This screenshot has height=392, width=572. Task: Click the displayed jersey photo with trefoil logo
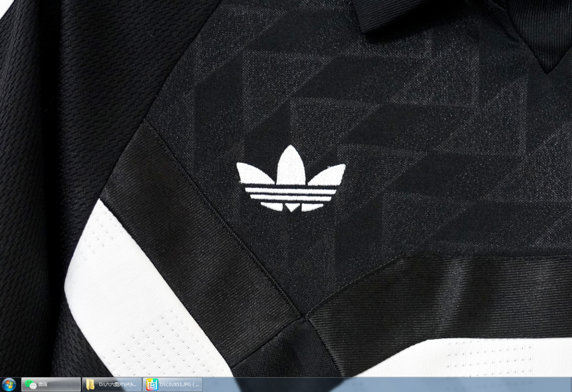click(286, 188)
